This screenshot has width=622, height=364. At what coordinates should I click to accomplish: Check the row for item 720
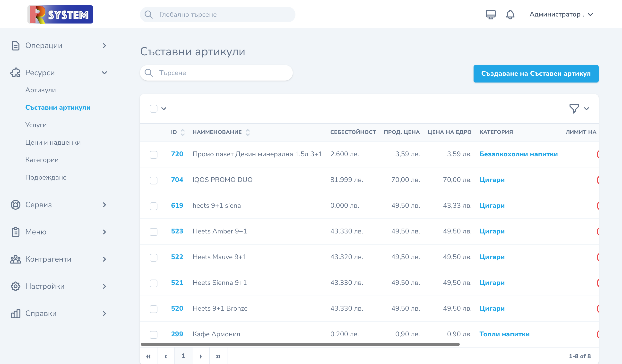[153, 155]
